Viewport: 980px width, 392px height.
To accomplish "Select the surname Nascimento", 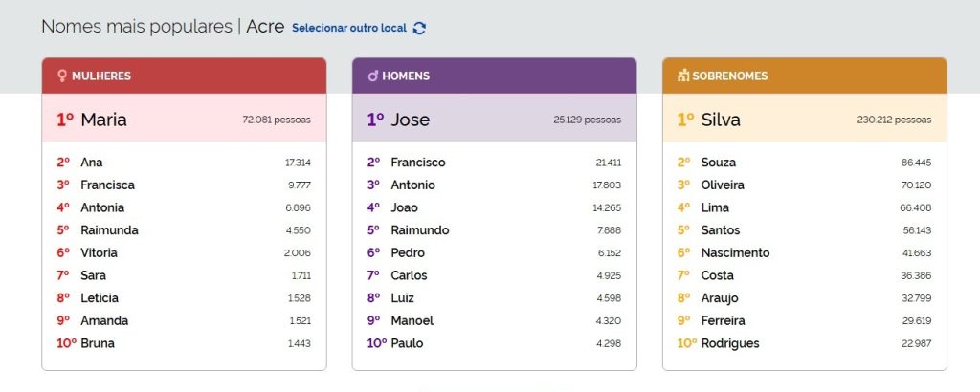I will click(x=735, y=253).
